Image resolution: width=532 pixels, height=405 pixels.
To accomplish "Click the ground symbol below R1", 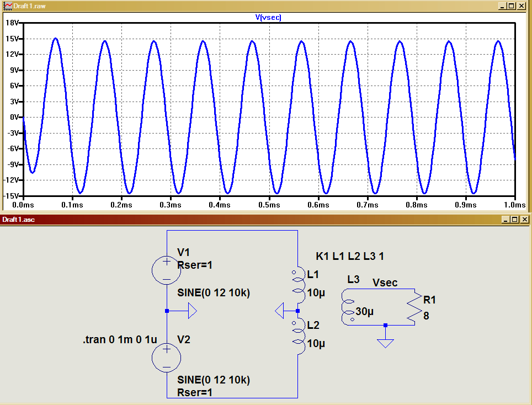I will tap(385, 343).
